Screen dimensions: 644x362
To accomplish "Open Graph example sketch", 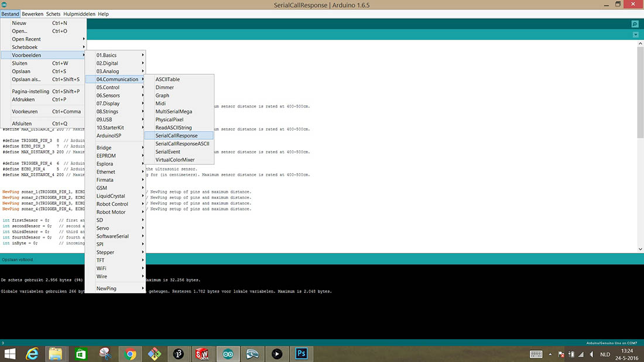I will tap(179, 95).
